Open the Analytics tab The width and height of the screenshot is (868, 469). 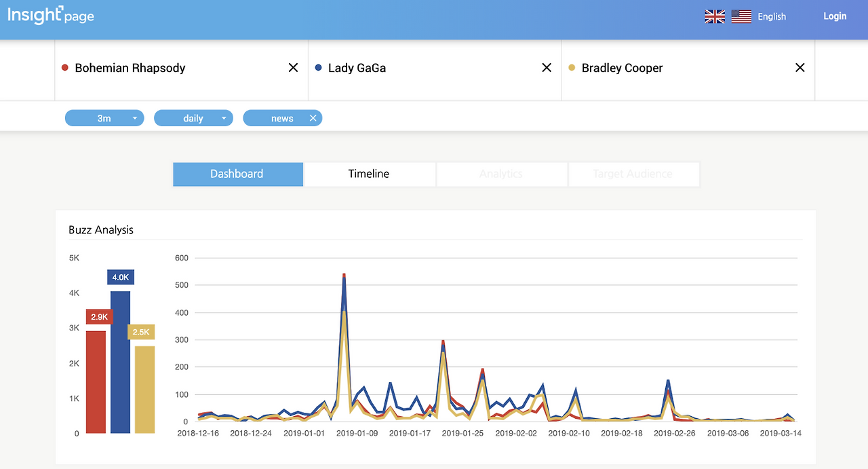pos(501,174)
